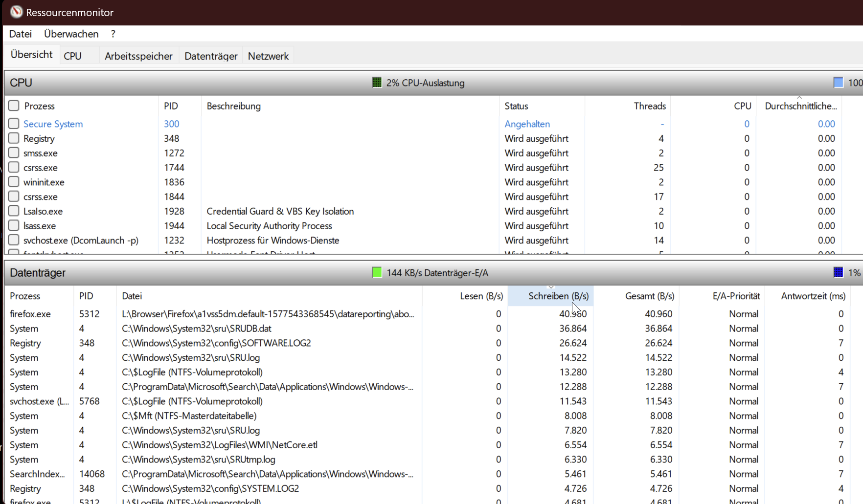Select the SYSTEM.LOG2 file row
This screenshot has width=863, height=504.
click(x=427, y=488)
